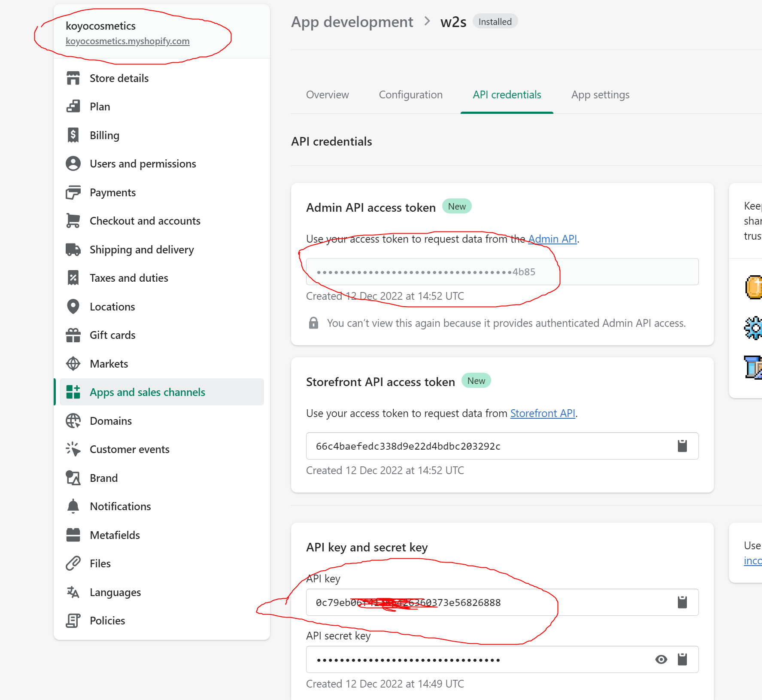This screenshot has height=700, width=762.
Task: Click the Customer events cursor icon
Action: (73, 449)
